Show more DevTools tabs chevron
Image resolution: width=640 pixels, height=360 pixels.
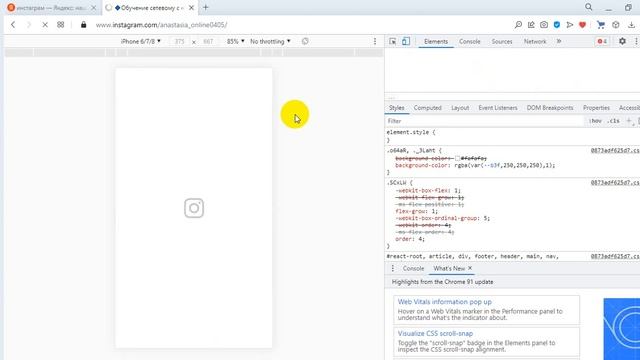[559, 41]
